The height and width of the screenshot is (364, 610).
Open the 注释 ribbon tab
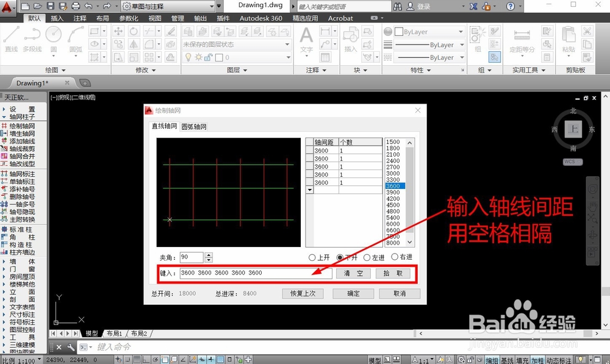[80, 18]
